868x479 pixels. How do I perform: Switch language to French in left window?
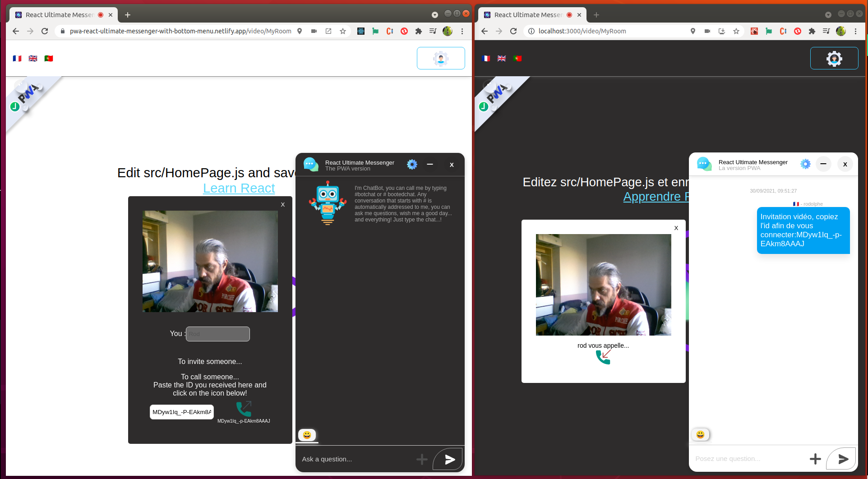coord(17,59)
